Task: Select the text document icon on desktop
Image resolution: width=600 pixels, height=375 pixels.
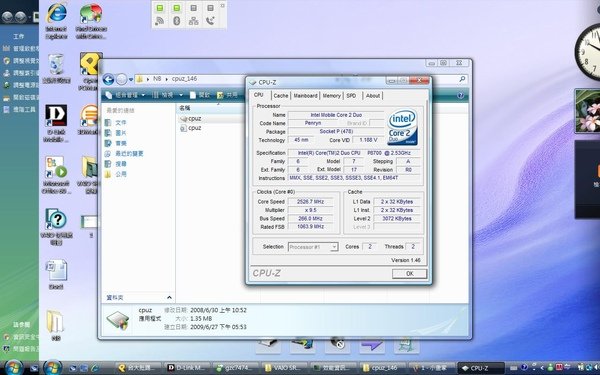Action: point(56,274)
